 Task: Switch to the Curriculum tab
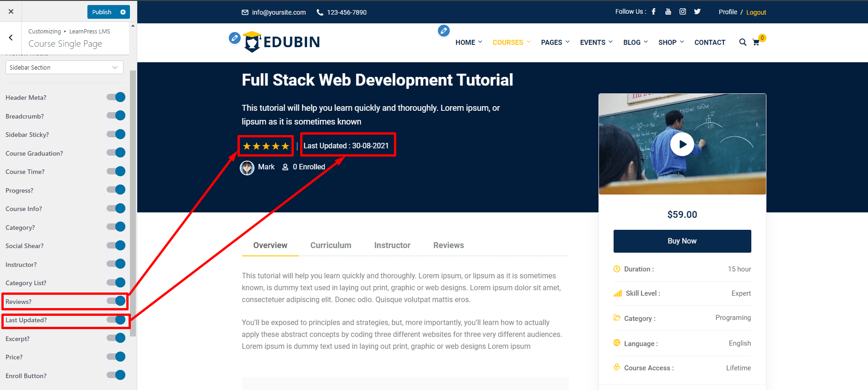click(330, 245)
